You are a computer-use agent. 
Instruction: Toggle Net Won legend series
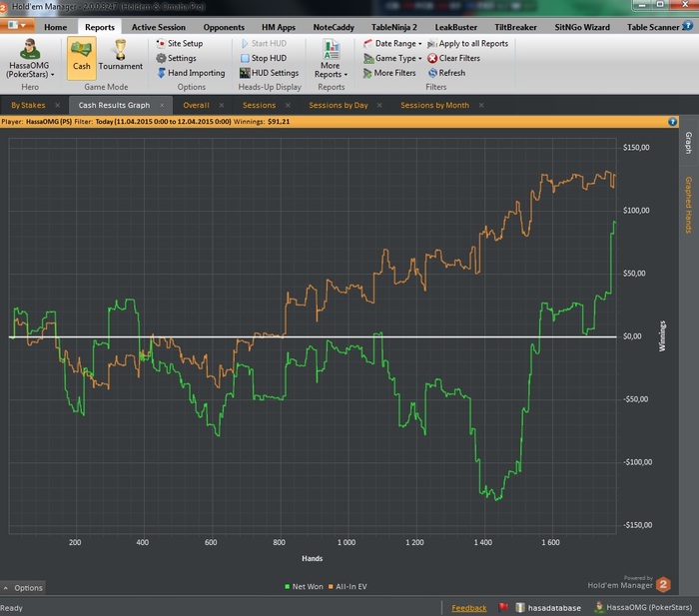(x=304, y=587)
